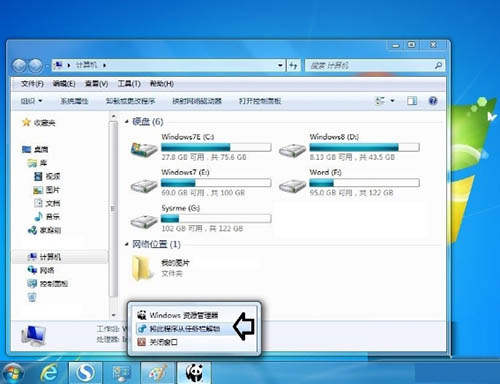Click the Windows7E (C:) capacity bar
Screen dimensions: 500x384
(x=216, y=147)
